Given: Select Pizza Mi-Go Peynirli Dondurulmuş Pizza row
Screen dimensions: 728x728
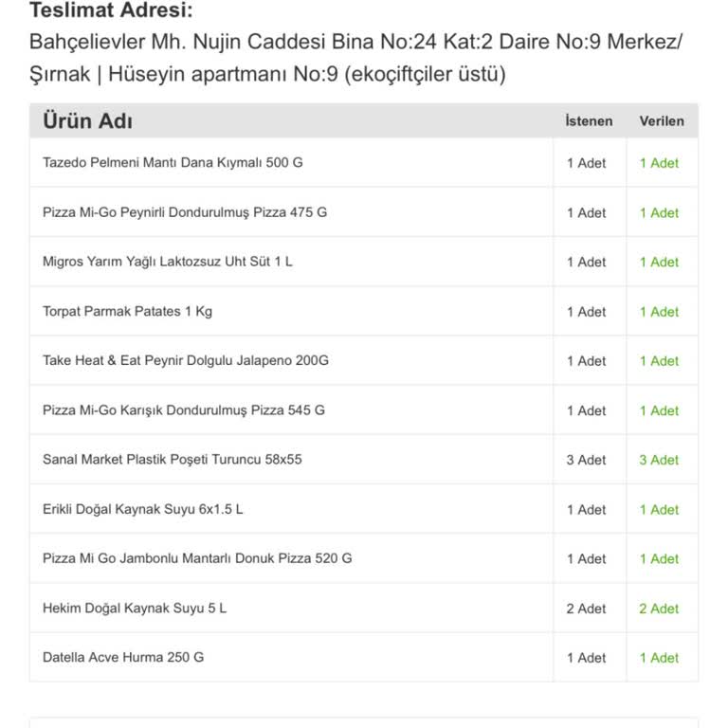Looking at the screenshot, I should tap(185, 212).
